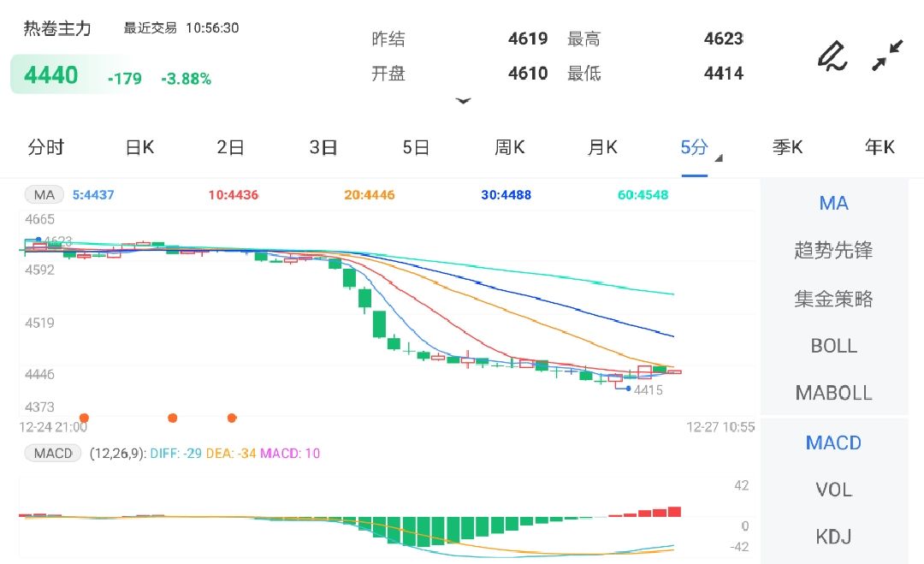Click the -179 price change value
The height and width of the screenshot is (564, 924).
(124, 79)
